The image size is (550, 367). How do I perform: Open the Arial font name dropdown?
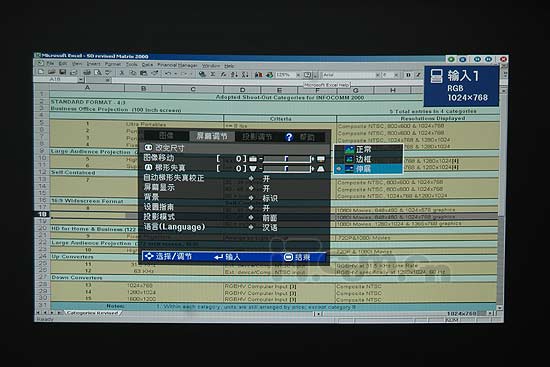click(377, 75)
